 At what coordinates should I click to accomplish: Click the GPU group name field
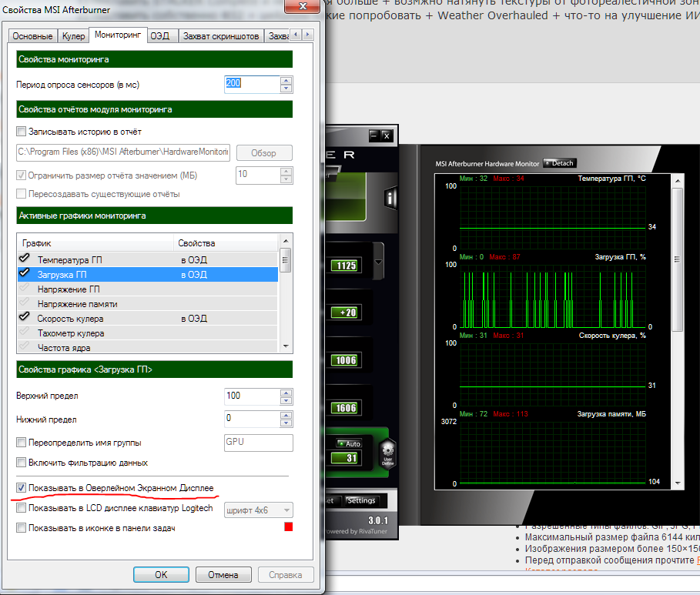tap(259, 443)
